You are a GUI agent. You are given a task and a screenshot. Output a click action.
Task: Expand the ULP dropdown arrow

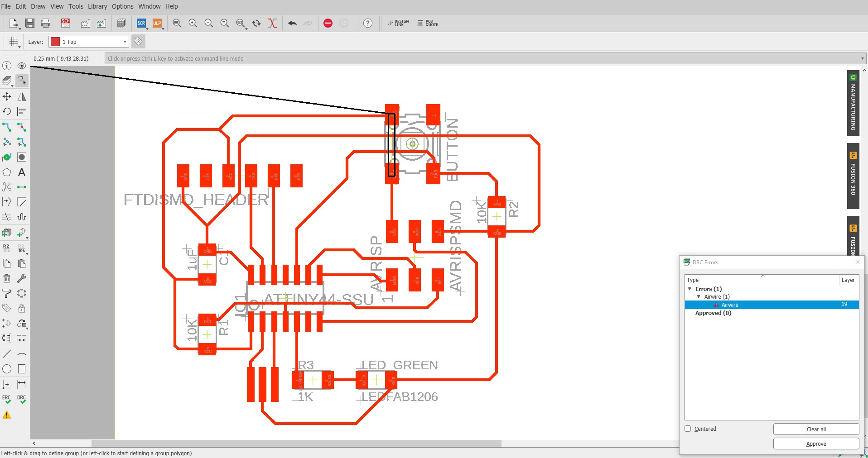point(163,29)
